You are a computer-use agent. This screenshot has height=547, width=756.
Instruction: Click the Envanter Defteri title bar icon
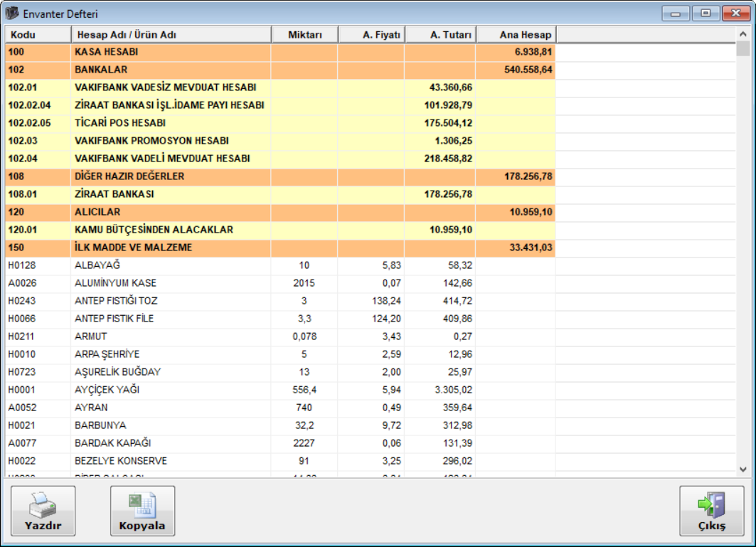point(12,14)
